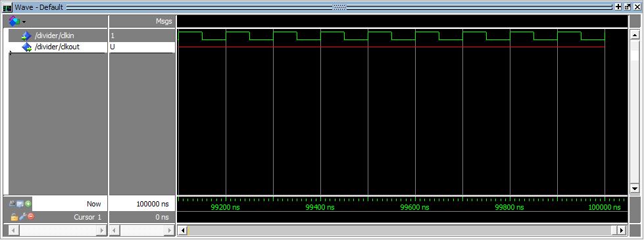Click the 100000 ns timeline label
The image size is (644, 240).
pyautogui.click(x=604, y=207)
